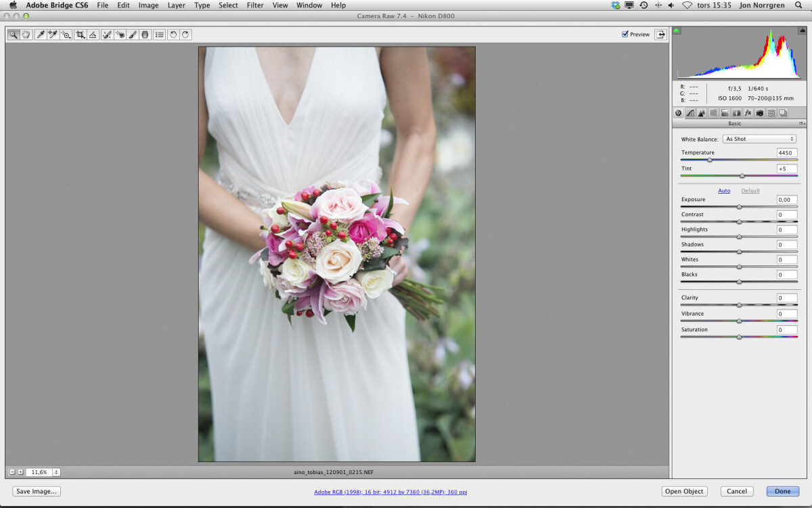The width and height of the screenshot is (812, 508).
Task: Open the Snapshots panel tab
Action: click(783, 113)
